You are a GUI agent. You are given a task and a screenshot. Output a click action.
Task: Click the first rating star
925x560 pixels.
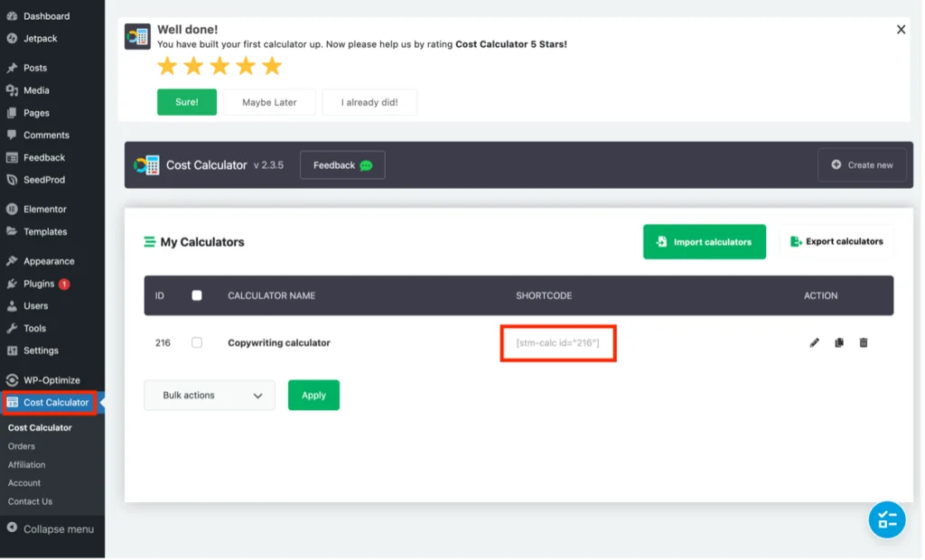click(167, 66)
